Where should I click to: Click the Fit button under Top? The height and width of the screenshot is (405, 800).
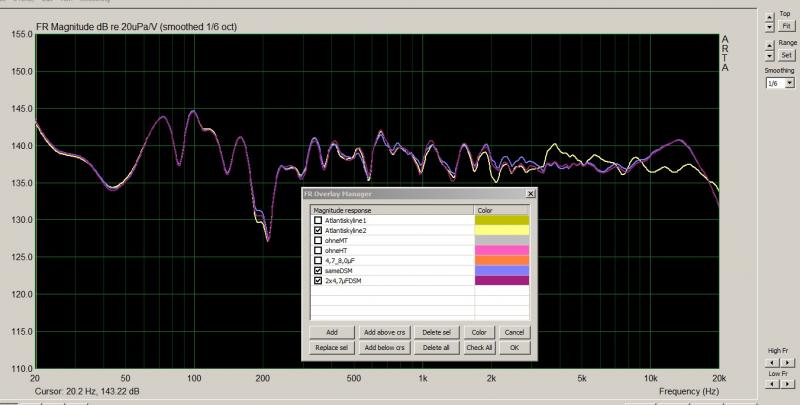[786, 25]
